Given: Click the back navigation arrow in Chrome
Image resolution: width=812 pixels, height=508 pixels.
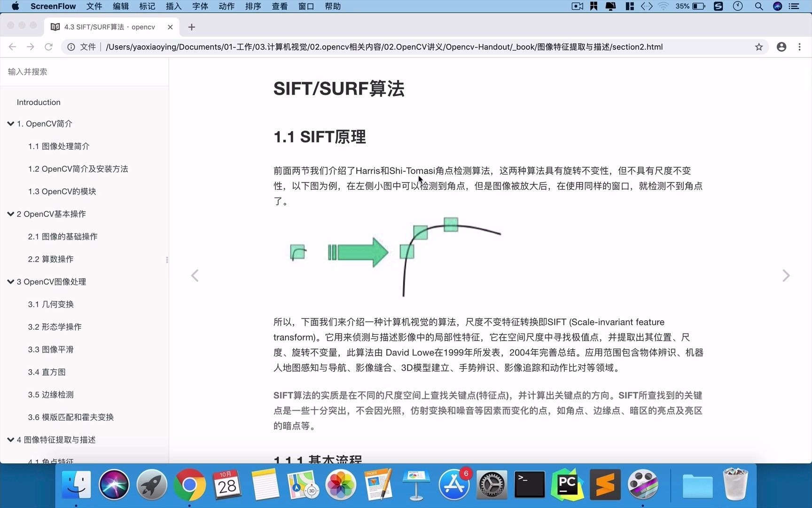Looking at the screenshot, I should coord(12,47).
